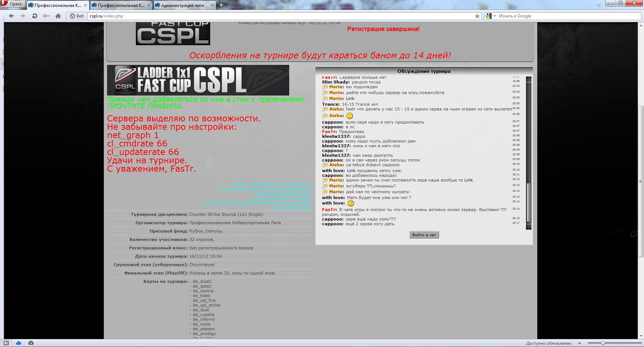The image size is (644, 347).
Task: Go back to the previous page
Action: 11,16
